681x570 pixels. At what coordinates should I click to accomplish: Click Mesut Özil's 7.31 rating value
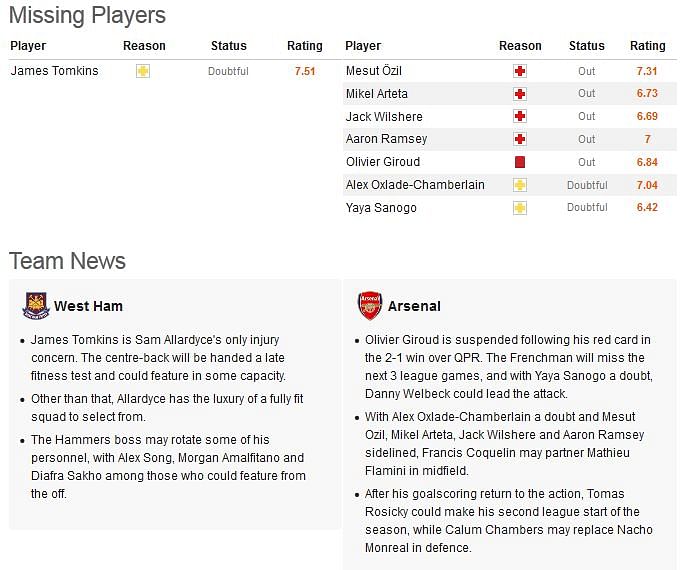(647, 71)
